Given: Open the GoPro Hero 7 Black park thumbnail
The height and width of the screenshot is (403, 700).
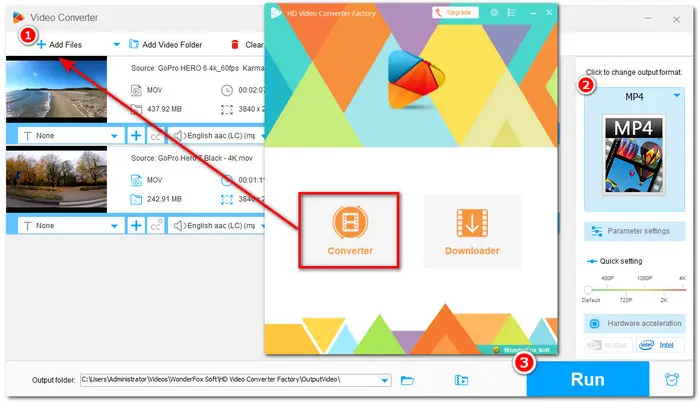Looking at the screenshot, I should tap(57, 179).
